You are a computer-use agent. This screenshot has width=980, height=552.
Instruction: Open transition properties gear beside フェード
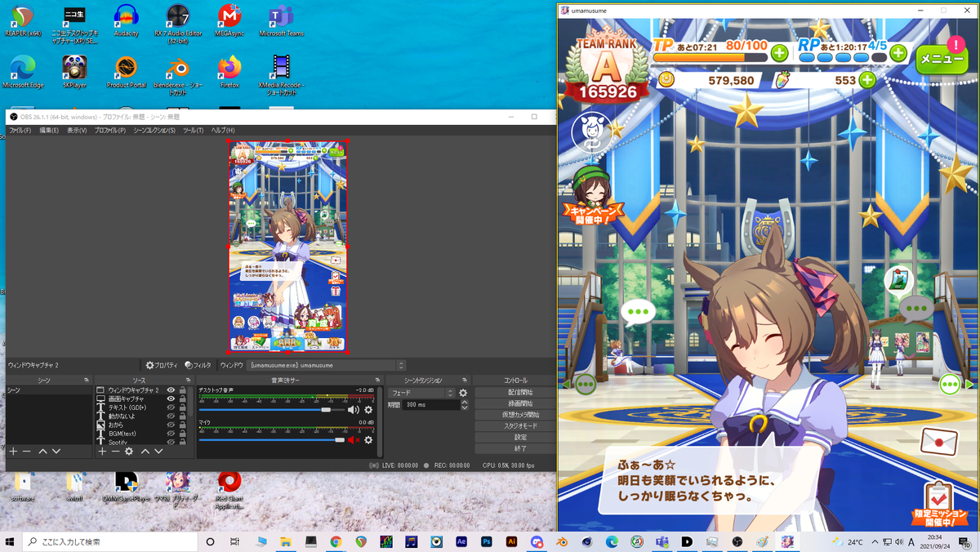point(463,393)
